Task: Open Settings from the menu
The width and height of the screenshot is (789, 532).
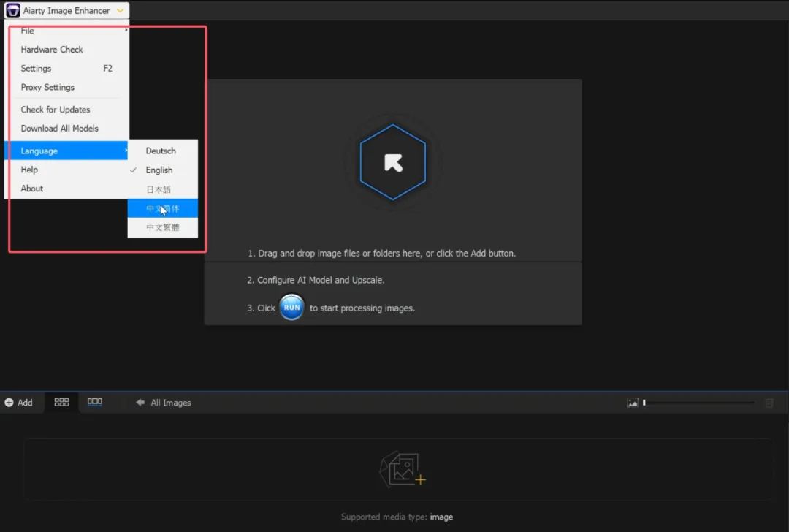Action: coord(67,69)
